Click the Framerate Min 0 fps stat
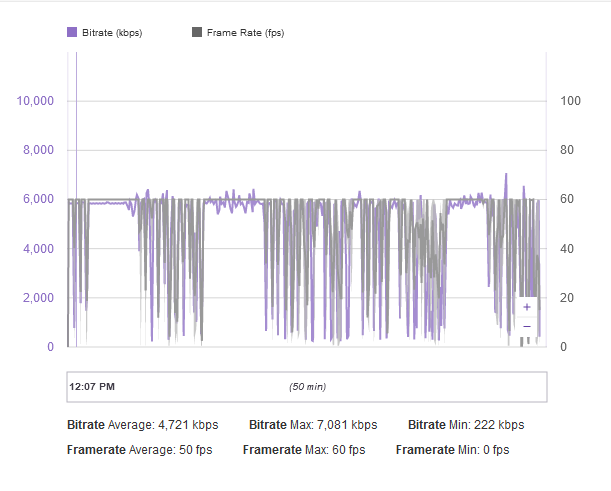 [452, 450]
